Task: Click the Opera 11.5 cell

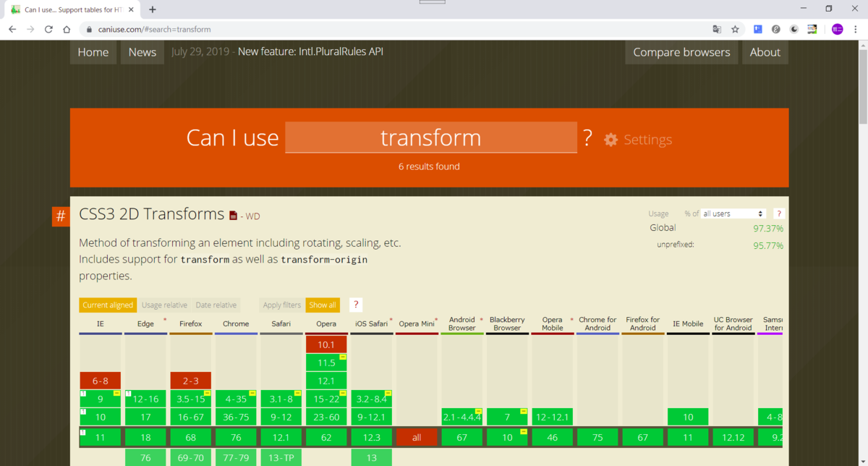Action: (x=326, y=363)
